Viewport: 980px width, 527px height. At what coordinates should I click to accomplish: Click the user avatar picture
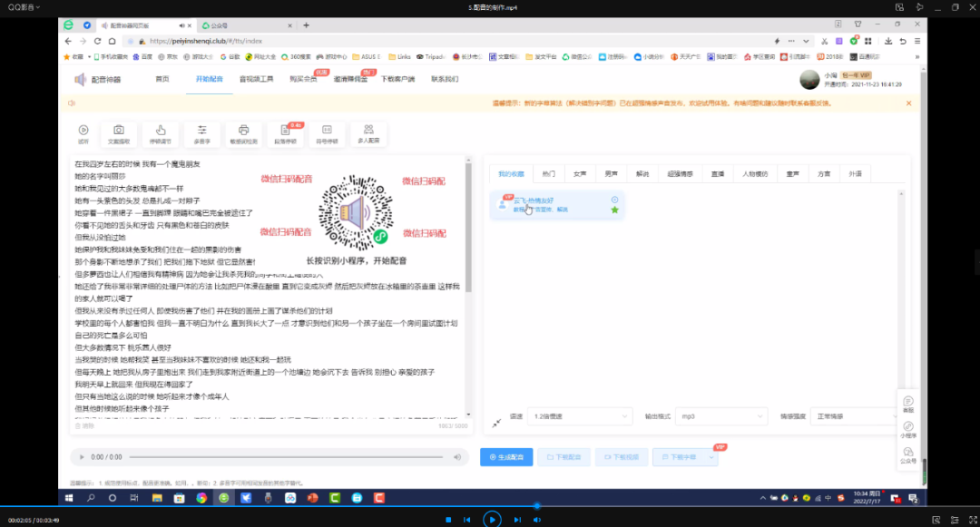(809, 79)
